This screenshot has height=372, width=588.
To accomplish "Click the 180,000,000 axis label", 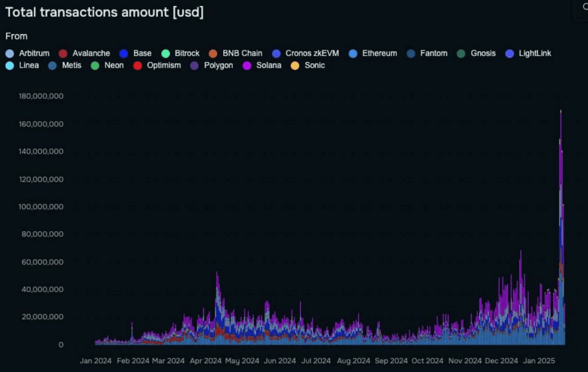I will (x=41, y=96).
